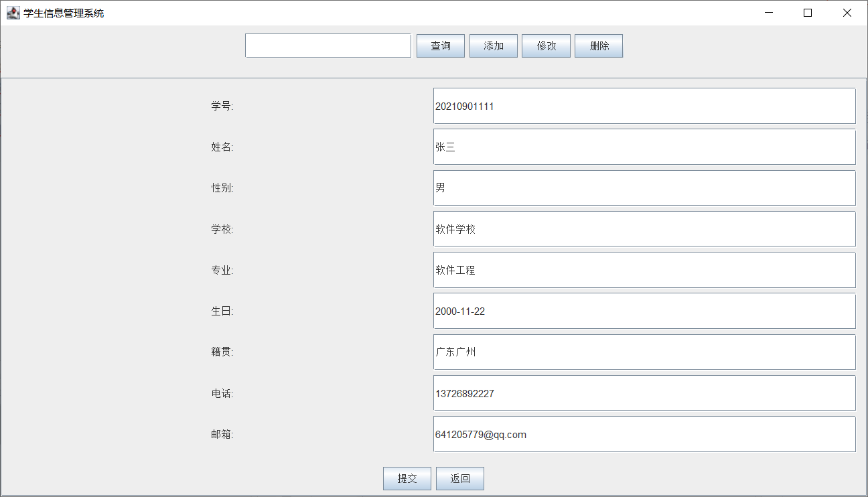The width and height of the screenshot is (868, 497).
Task: Click the 修改 button
Action: click(546, 46)
